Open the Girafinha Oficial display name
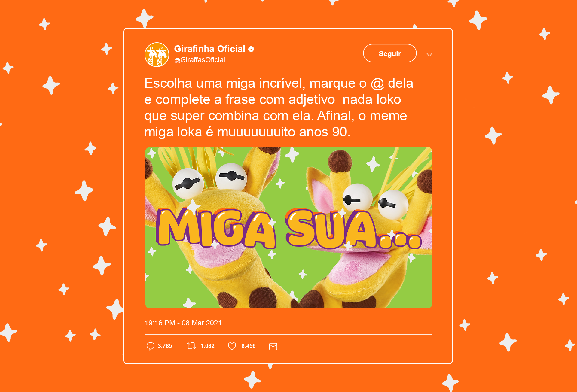The width and height of the screenshot is (577, 392). click(209, 49)
